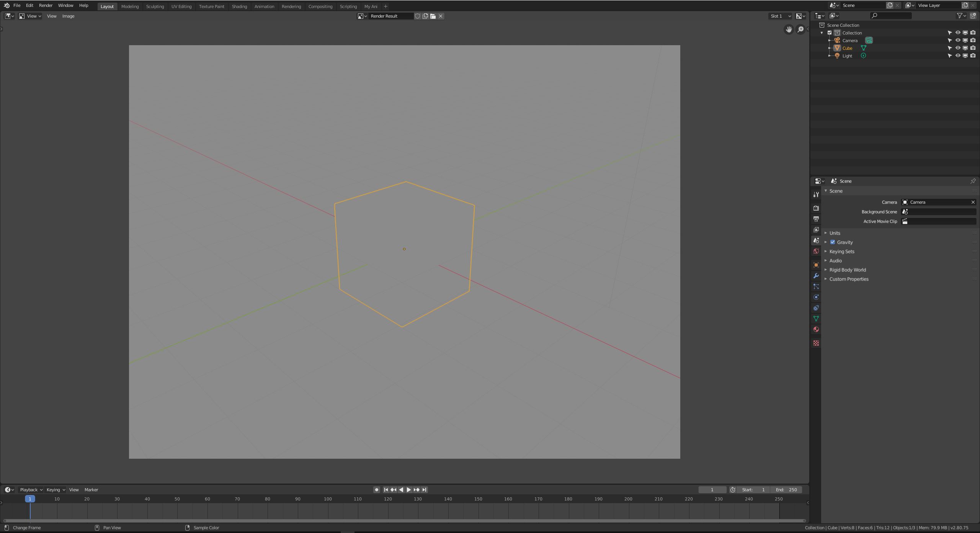Open the Object Data Properties tab
980x533 pixels.
[817, 318]
